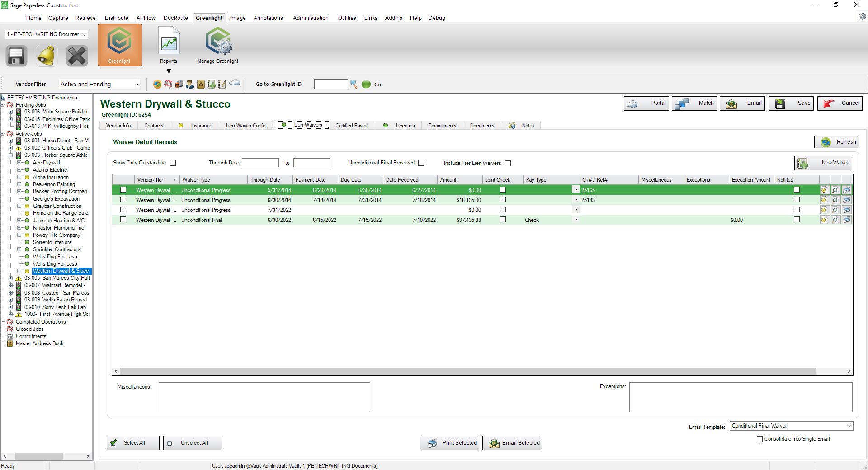The width and height of the screenshot is (868, 470).
Task: Click the globe refresh toolbar icon
Action: pyautogui.click(x=157, y=84)
